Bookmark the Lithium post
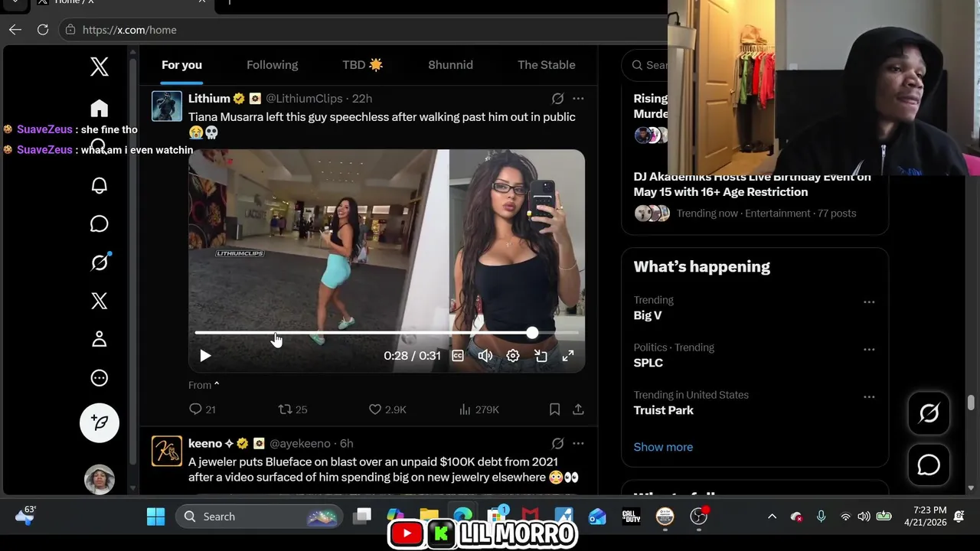This screenshot has width=980, height=551. (x=554, y=409)
